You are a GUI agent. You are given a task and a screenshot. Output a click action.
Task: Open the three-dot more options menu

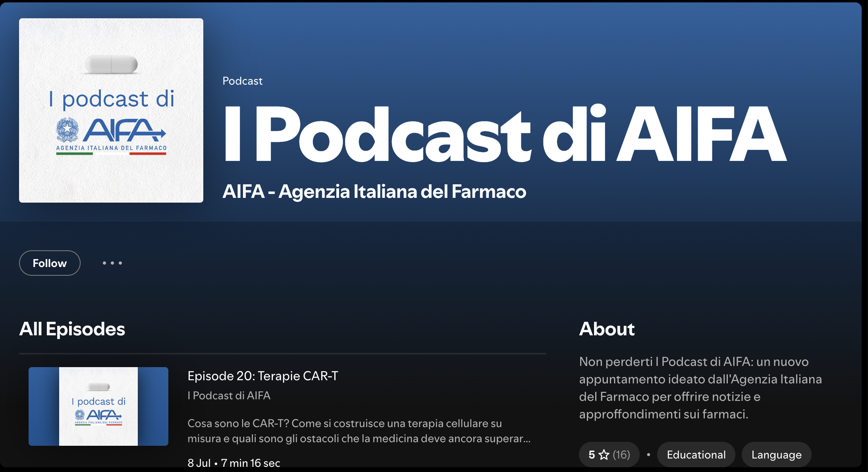(112, 263)
